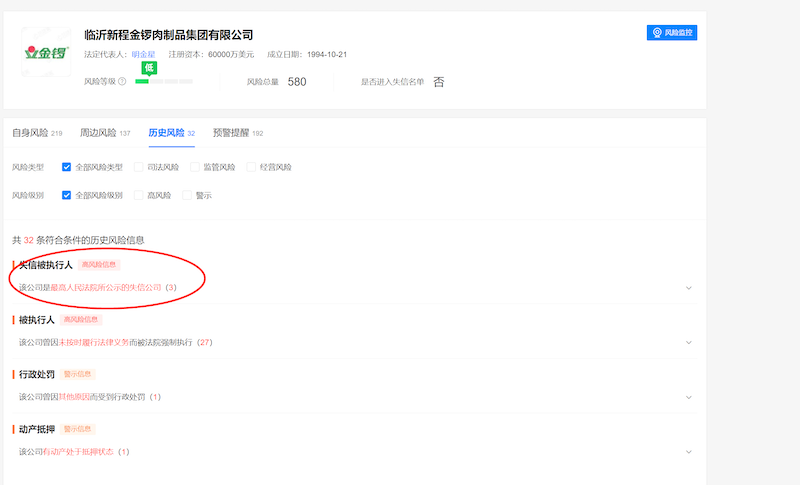Click the 行政处罚 section heading
This screenshot has width=800, height=485.
[x=37, y=374]
